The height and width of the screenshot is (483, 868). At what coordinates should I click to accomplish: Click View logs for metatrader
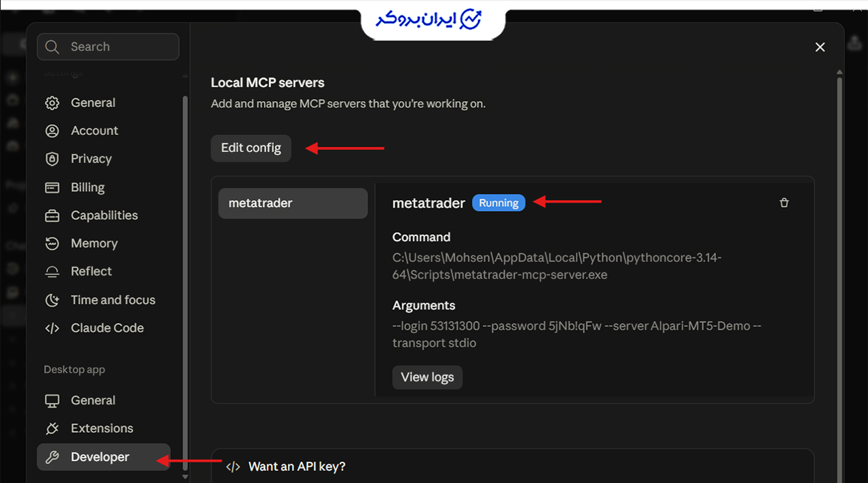[x=427, y=377]
